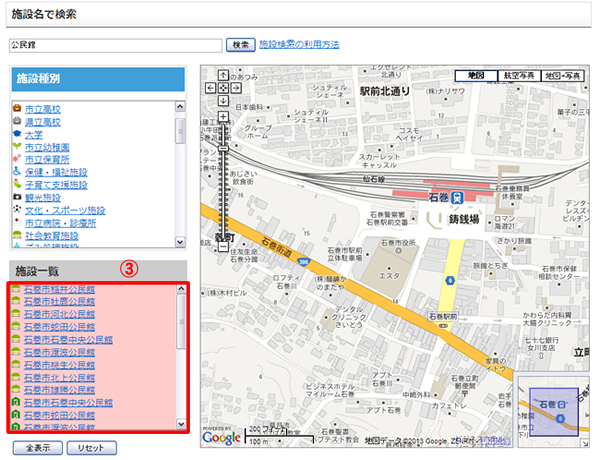Pan the map right with arrow button

click(x=236, y=88)
